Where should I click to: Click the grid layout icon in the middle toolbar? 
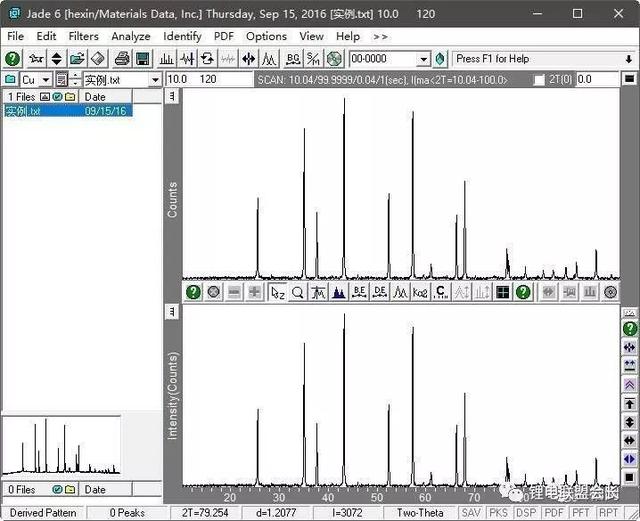(x=502, y=292)
